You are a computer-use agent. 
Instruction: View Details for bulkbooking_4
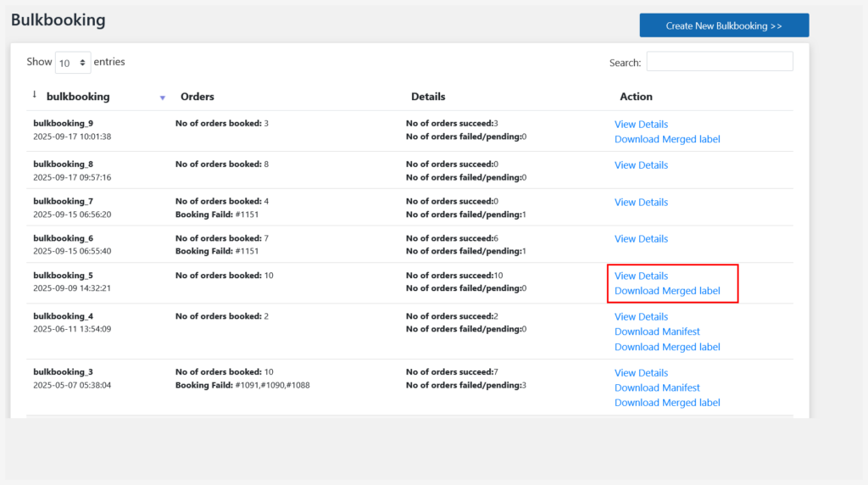641,317
